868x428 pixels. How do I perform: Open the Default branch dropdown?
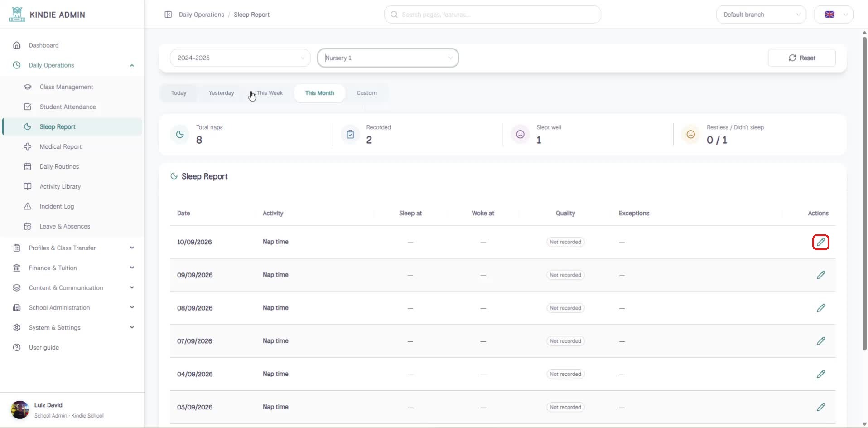tap(761, 15)
